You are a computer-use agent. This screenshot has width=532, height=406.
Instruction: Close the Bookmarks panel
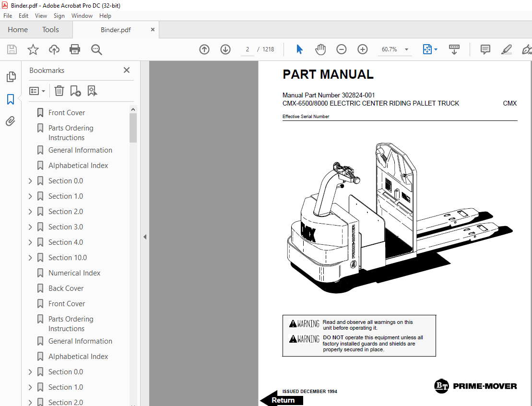pos(127,70)
